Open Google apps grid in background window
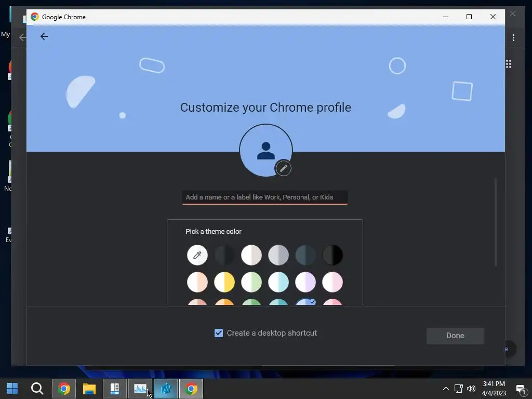The width and height of the screenshot is (532, 399). [508, 64]
